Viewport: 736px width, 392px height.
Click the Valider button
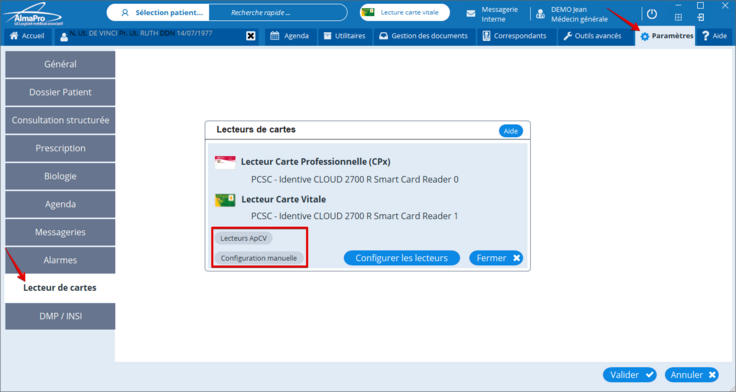click(x=629, y=375)
